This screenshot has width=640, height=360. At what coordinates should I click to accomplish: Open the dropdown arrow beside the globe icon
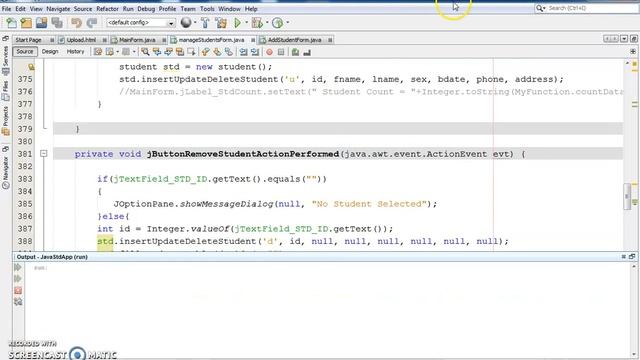tap(195, 22)
